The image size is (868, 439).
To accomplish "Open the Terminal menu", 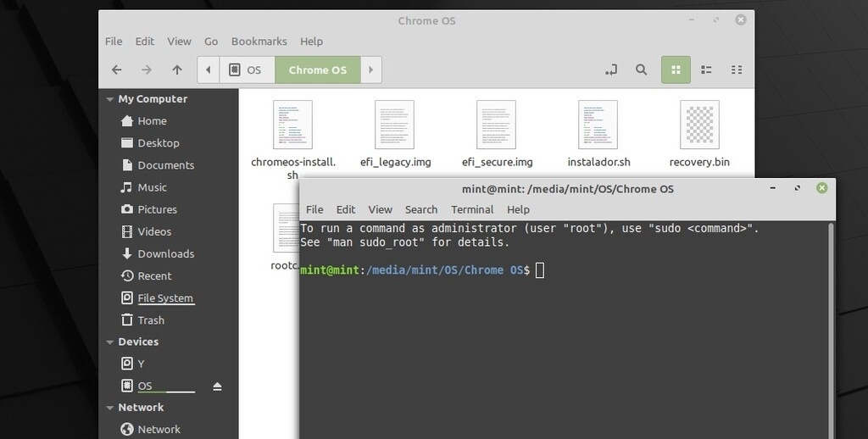I will tap(472, 210).
